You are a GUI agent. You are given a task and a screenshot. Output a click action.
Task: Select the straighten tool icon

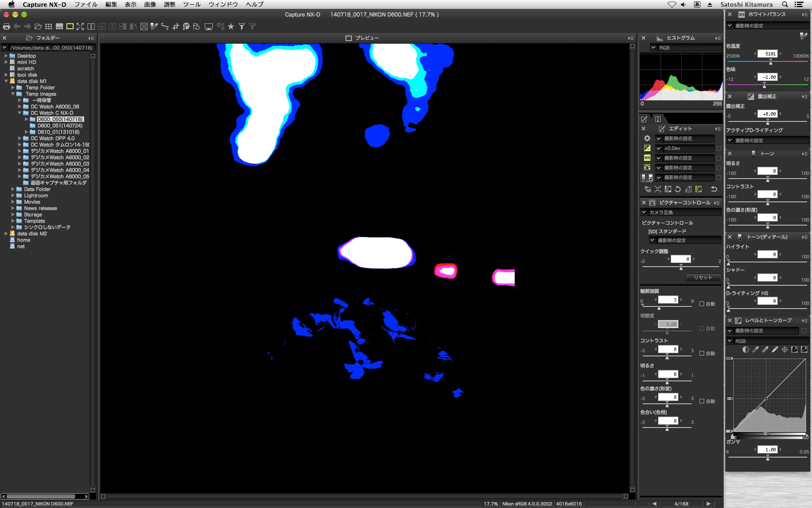pos(165,27)
